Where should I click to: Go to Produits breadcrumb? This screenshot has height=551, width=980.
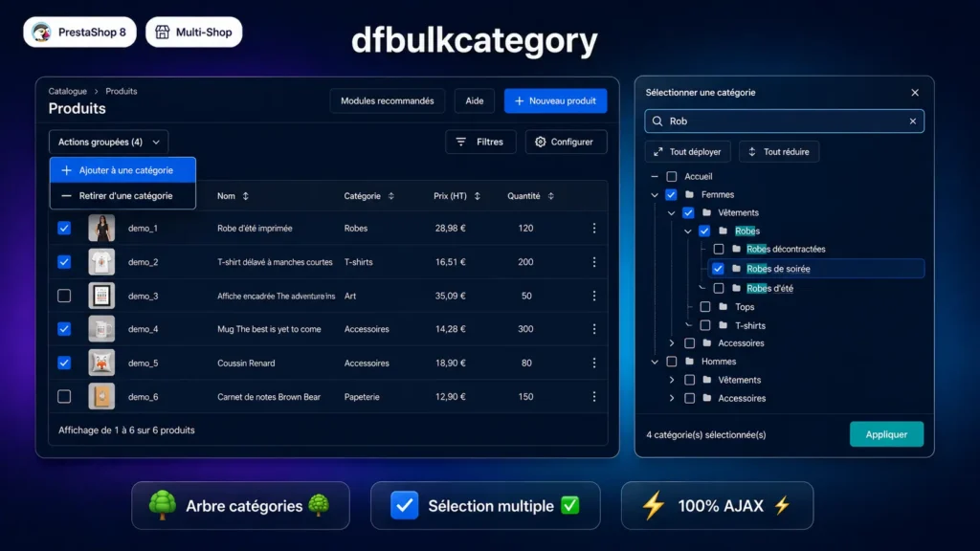122,91
